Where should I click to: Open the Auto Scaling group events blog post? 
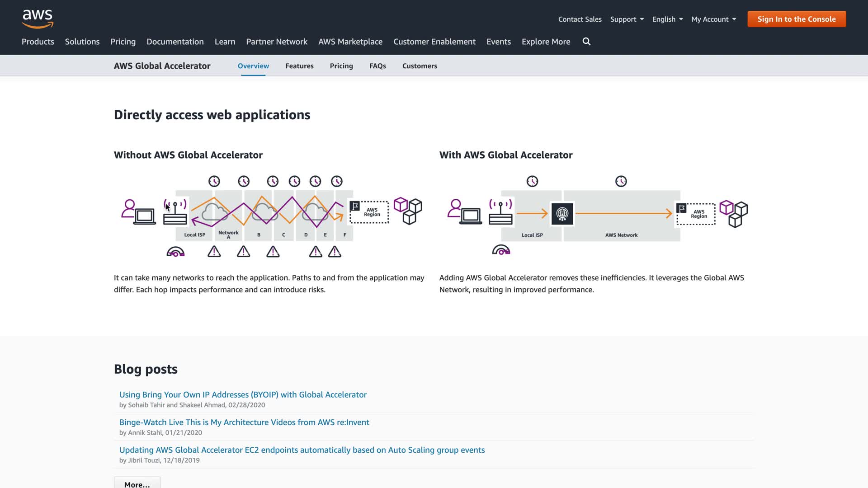pyautogui.click(x=302, y=450)
